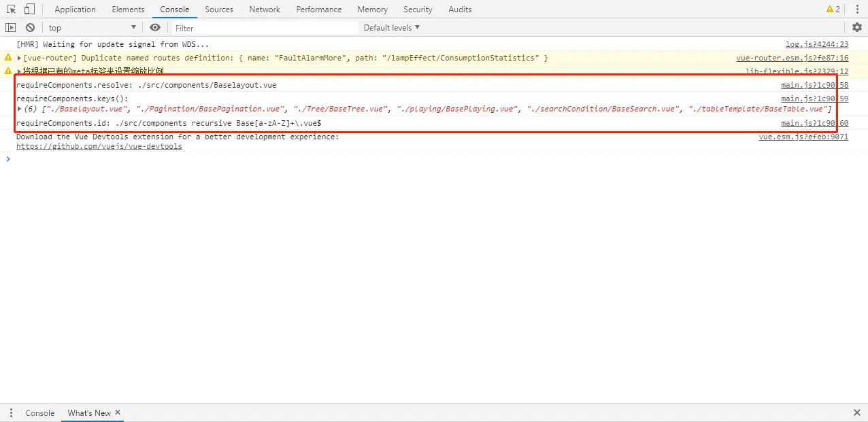Screen dimensions: 868x422
Task: Click the HMR waiting for update message
Action: click(113, 45)
